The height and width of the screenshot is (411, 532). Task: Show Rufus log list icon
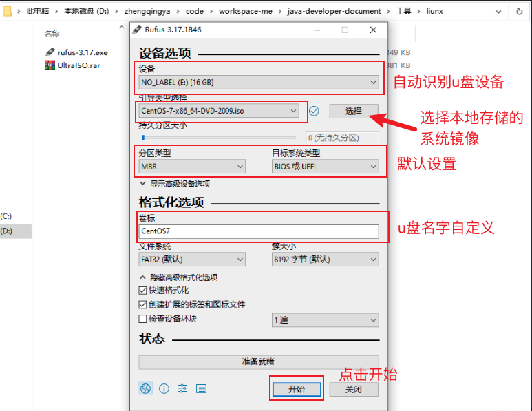click(x=201, y=388)
